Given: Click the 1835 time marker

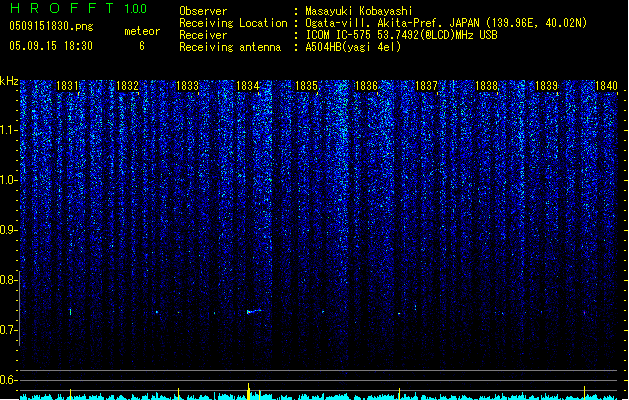Looking at the screenshot, I should [306, 86].
